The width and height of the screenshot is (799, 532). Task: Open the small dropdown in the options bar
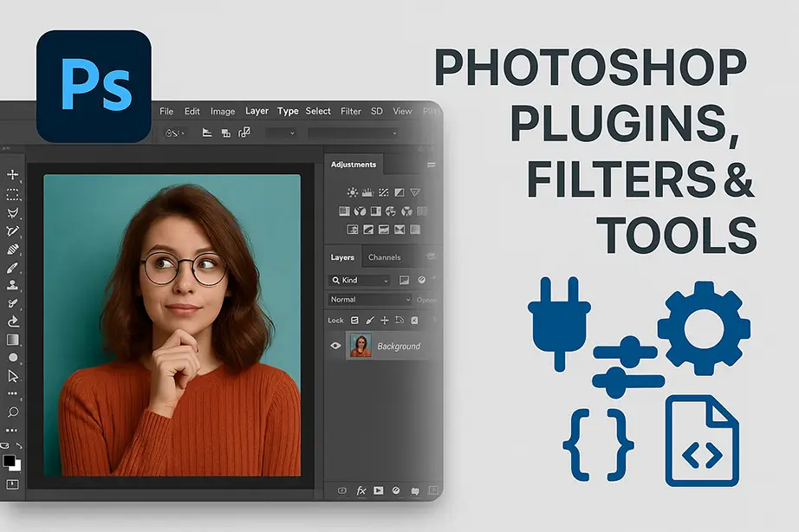coord(282,133)
